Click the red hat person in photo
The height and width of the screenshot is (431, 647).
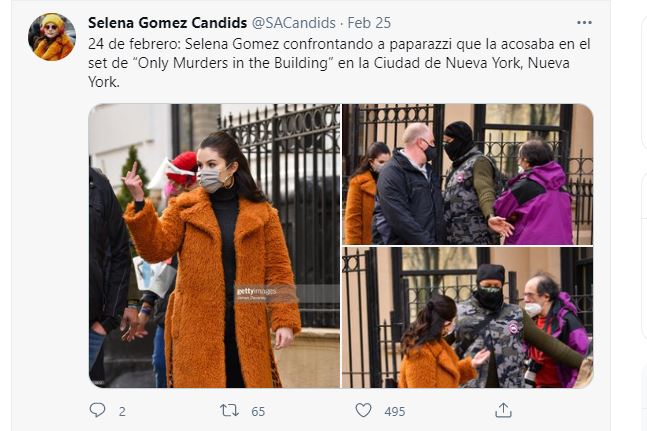(x=181, y=172)
